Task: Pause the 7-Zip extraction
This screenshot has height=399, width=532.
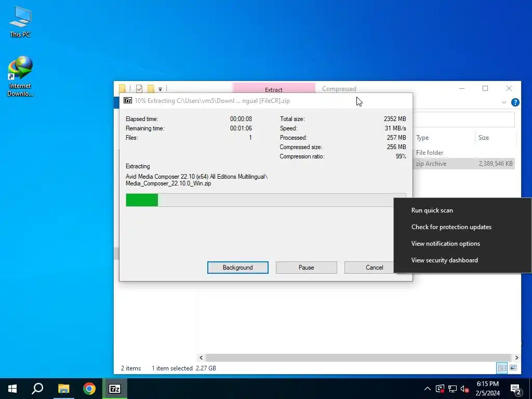Action: [307, 268]
